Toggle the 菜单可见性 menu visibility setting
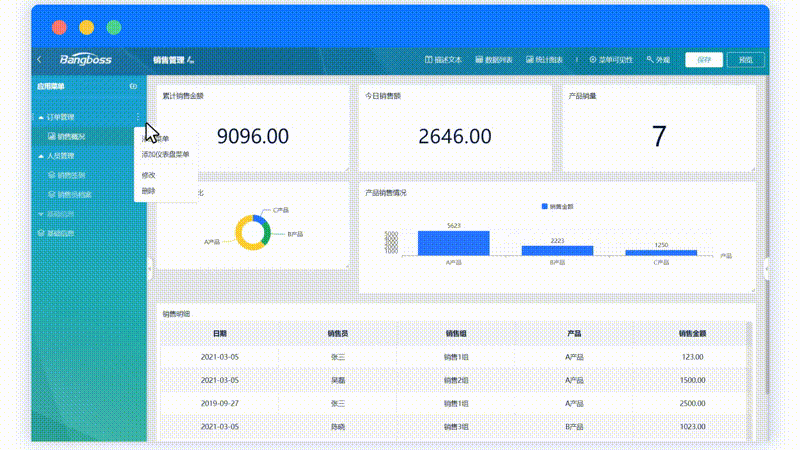 pyautogui.click(x=612, y=60)
